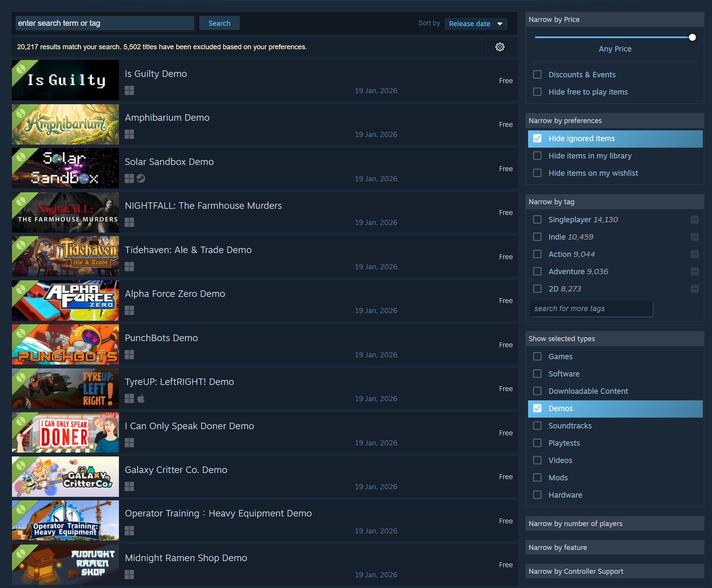
Task: Check Hide items in my library
Action: 537,156
